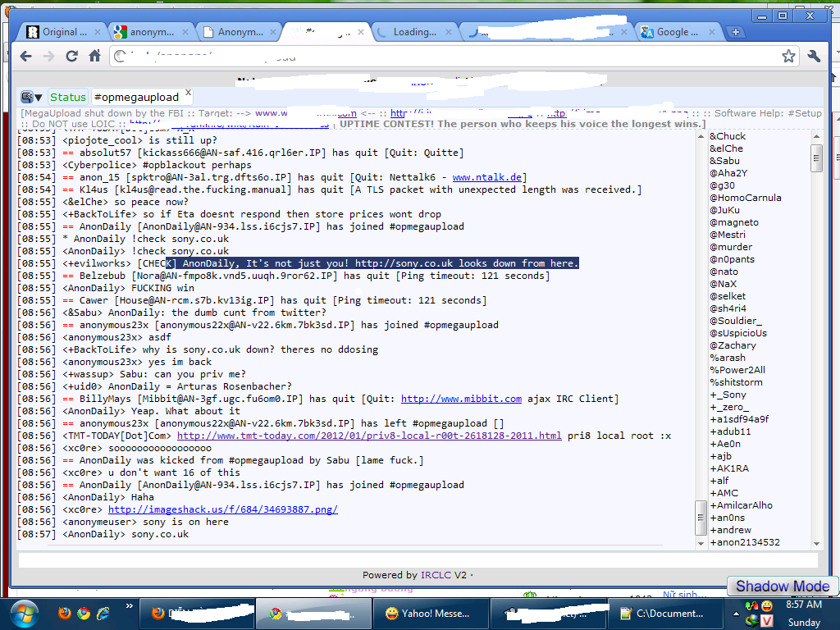Switch to the Status tab
This screenshot has height=630, width=840.
[68, 97]
